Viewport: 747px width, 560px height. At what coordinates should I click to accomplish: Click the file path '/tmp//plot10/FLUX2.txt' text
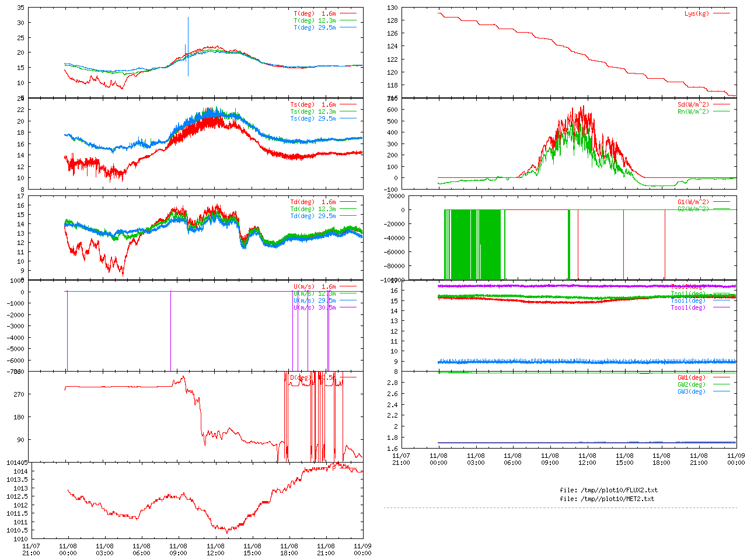click(x=618, y=491)
